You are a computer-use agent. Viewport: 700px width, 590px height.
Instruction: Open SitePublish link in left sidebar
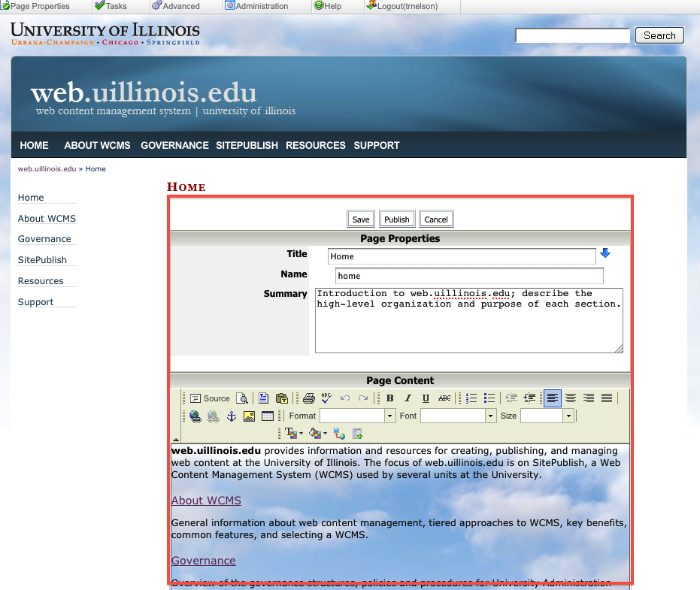pyautogui.click(x=42, y=260)
